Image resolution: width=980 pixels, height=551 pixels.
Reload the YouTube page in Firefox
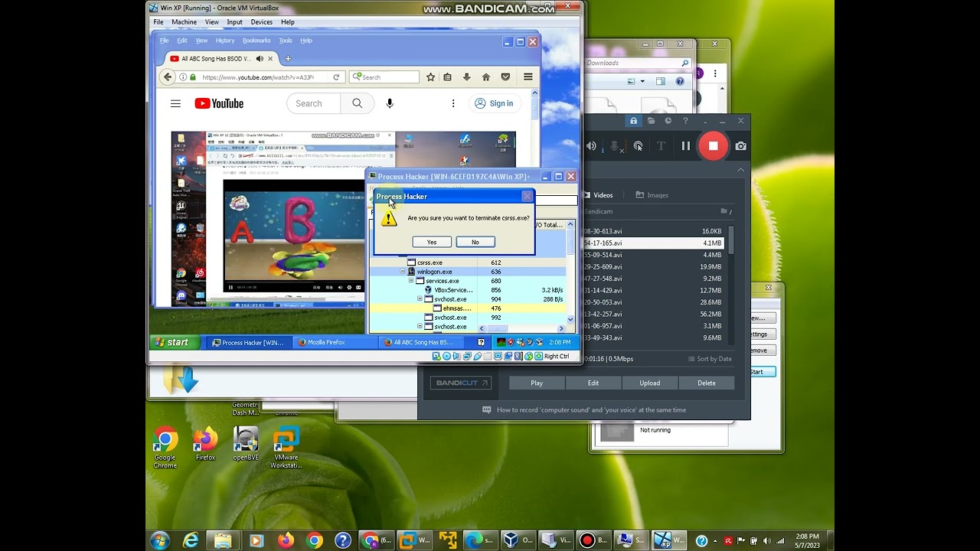(x=336, y=77)
